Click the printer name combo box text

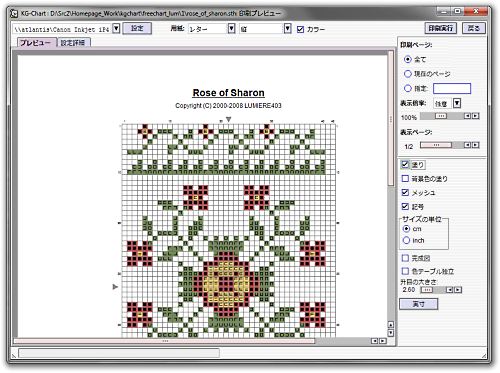(x=62, y=29)
